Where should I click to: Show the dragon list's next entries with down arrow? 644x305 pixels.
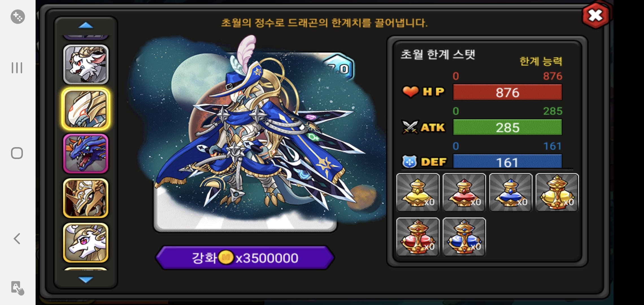click(x=86, y=280)
